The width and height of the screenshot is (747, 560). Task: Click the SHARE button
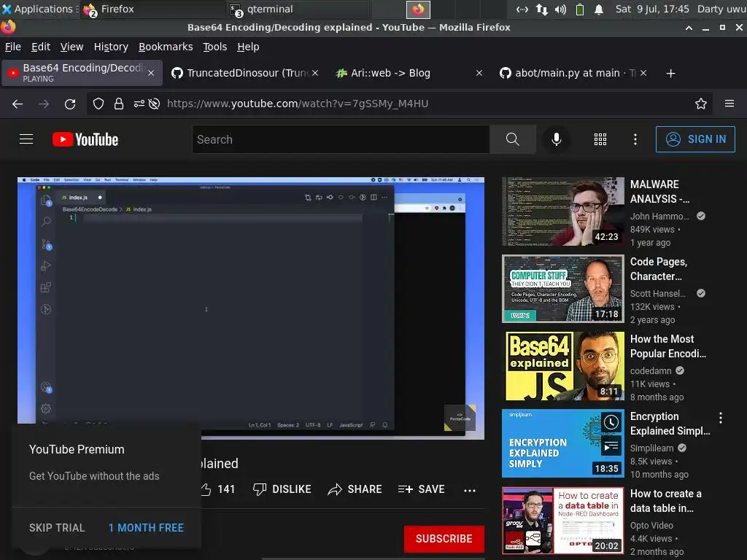coord(355,489)
